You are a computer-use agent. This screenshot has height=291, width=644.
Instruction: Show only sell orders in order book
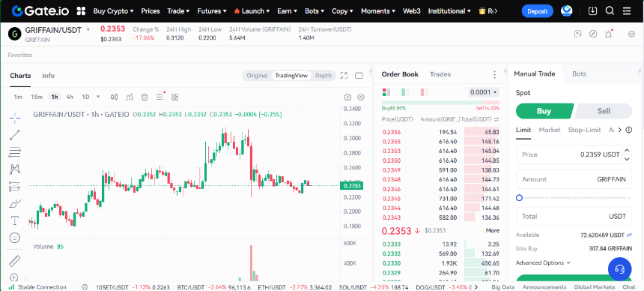coord(425,92)
